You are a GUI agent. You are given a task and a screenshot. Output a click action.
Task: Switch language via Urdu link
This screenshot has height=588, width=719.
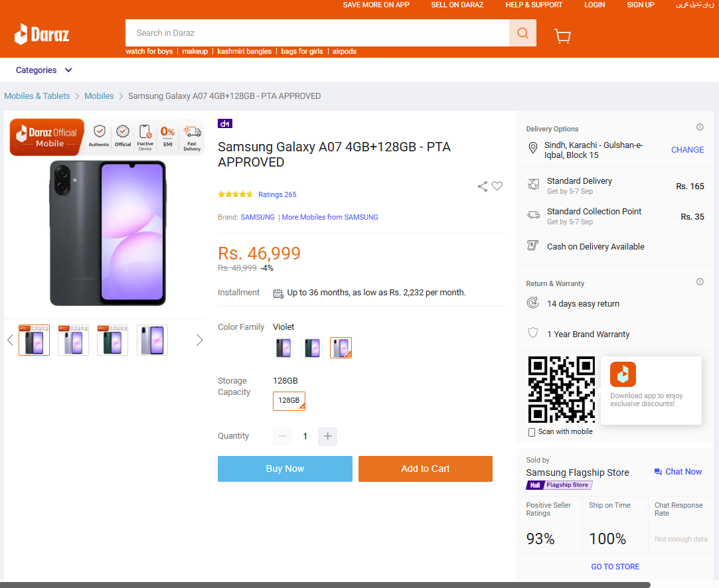point(694,5)
